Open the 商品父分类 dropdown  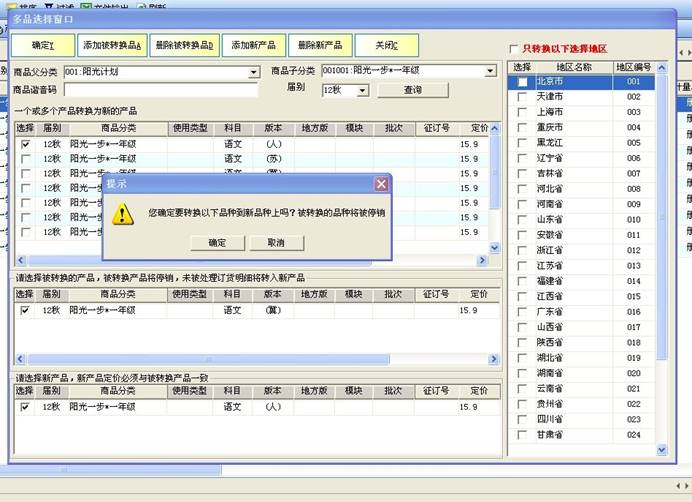254,72
